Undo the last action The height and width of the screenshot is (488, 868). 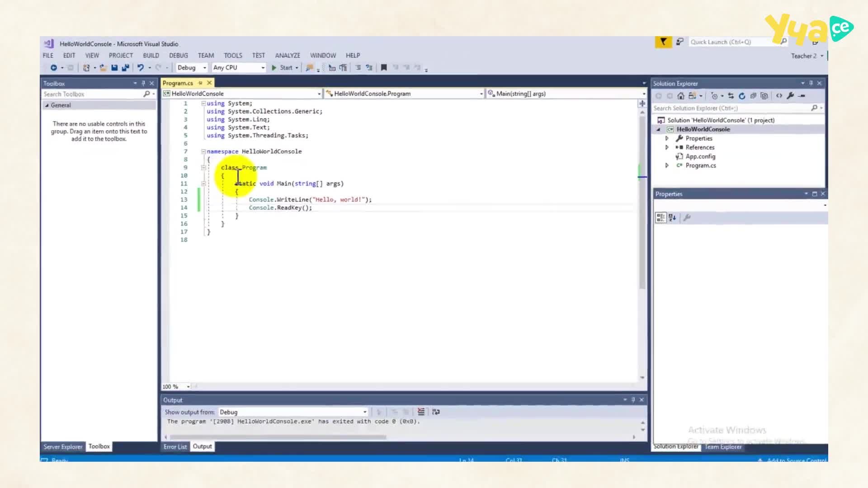pos(141,68)
